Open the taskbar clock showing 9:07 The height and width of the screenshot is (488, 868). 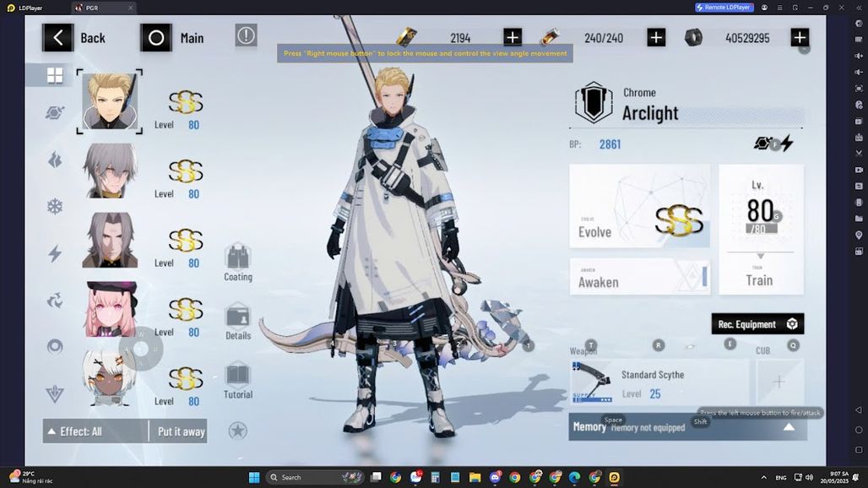coord(834,477)
